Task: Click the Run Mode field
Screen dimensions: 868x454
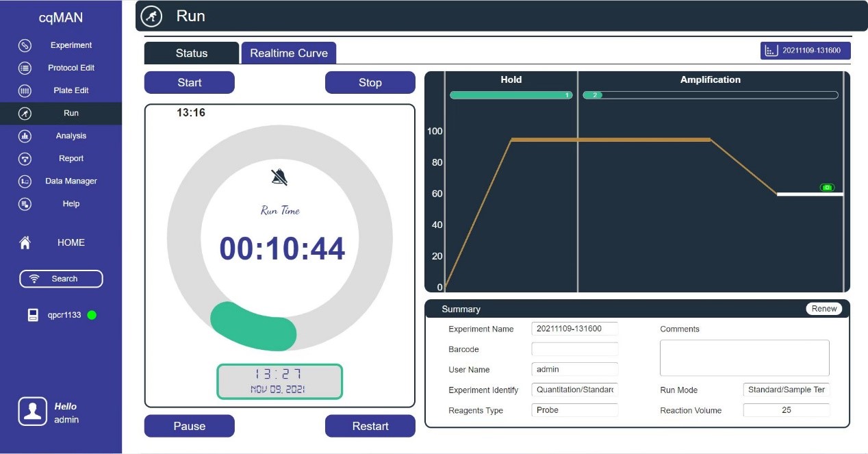Action: click(787, 390)
